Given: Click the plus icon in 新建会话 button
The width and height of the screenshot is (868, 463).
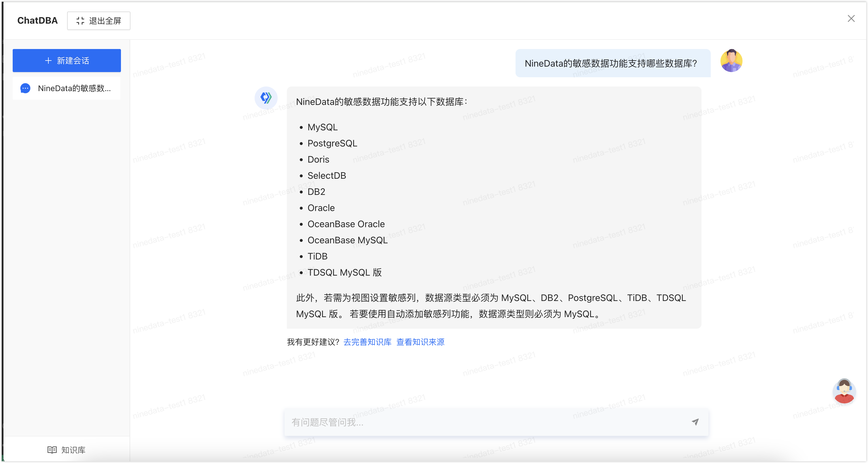Looking at the screenshot, I should point(48,61).
